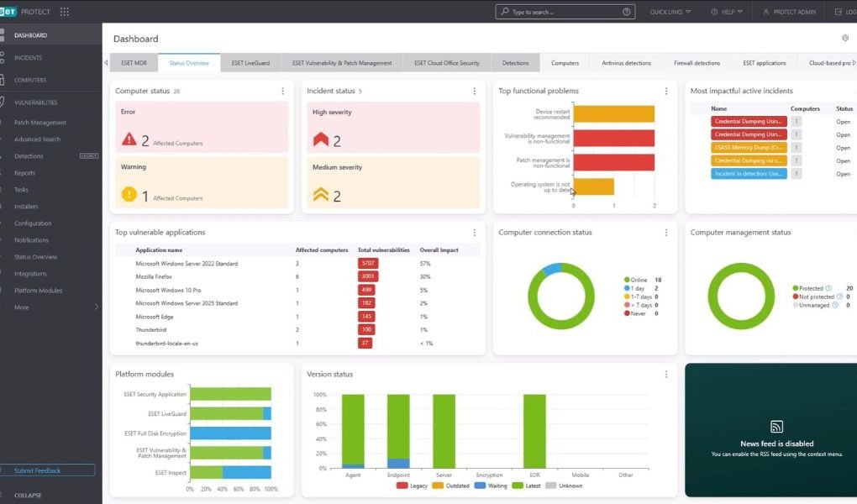The height and width of the screenshot is (504, 857).
Task: Select the Antivirus detections tab
Action: click(x=626, y=63)
